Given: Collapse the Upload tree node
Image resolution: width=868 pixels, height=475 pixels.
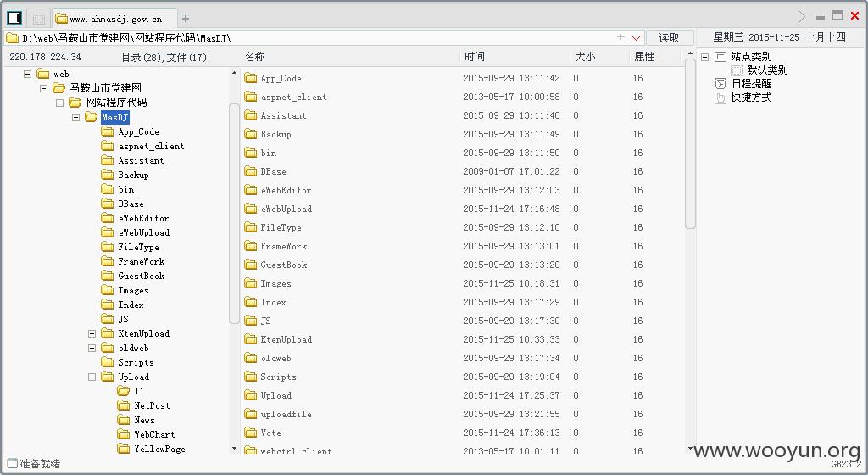Looking at the screenshot, I should pyautogui.click(x=92, y=377).
